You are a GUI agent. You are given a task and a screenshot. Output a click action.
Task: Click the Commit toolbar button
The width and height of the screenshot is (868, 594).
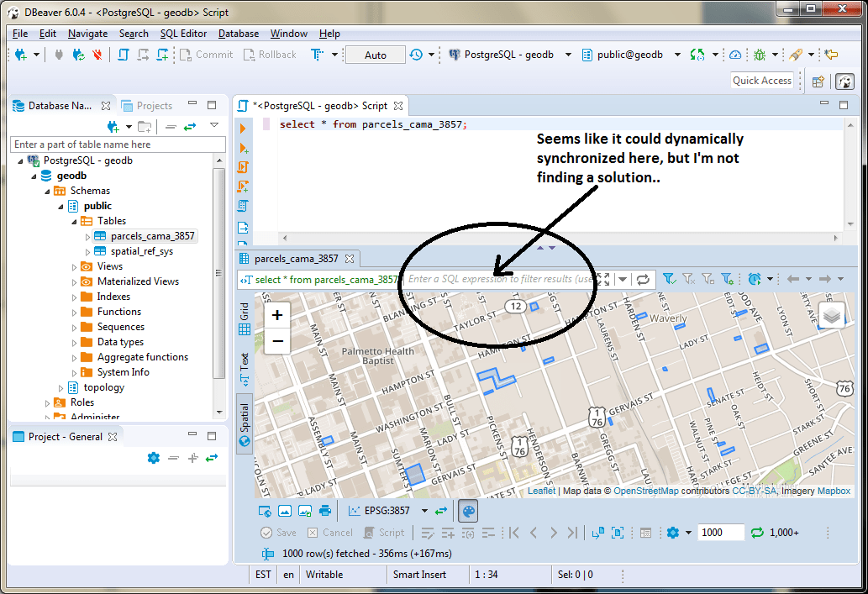pos(206,55)
